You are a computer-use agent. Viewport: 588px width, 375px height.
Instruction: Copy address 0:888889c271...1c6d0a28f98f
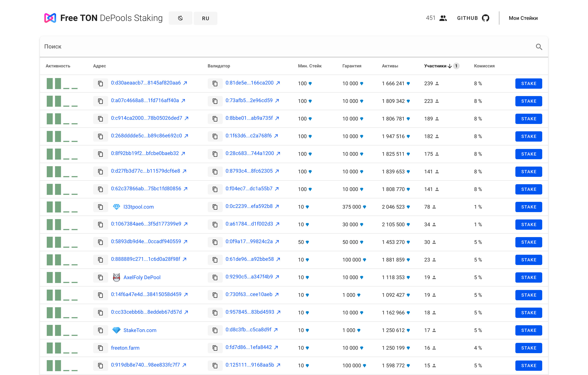pyautogui.click(x=100, y=260)
